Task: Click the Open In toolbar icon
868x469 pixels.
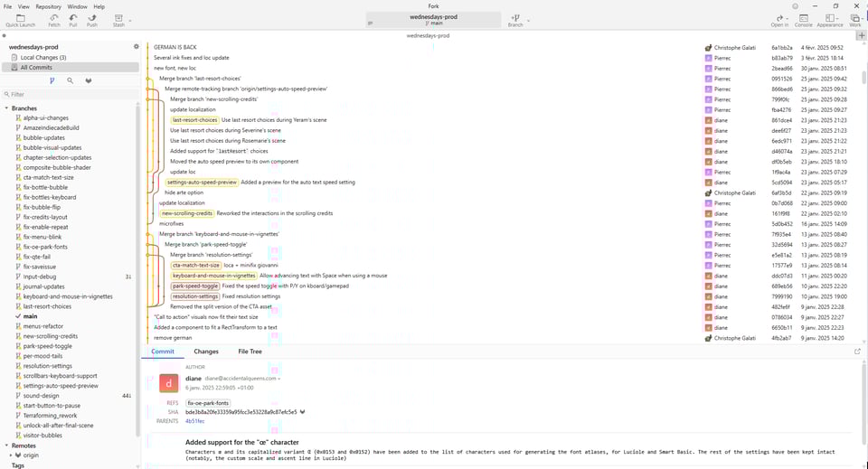Action: (779, 21)
